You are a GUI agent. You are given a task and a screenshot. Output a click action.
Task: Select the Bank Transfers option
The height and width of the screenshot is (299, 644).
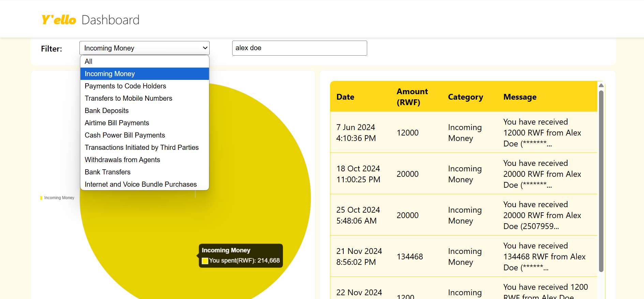tap(108, 172)
